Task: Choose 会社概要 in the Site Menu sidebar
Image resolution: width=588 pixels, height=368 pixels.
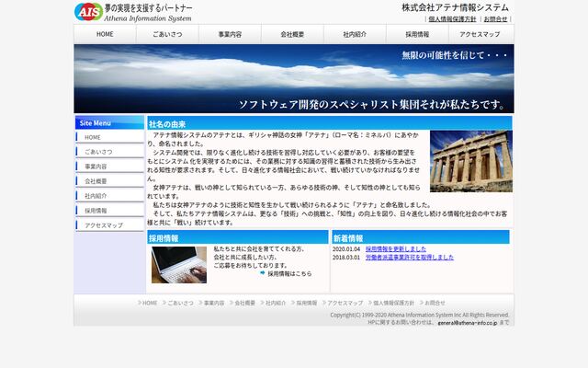Action: (x=110, y=181)
